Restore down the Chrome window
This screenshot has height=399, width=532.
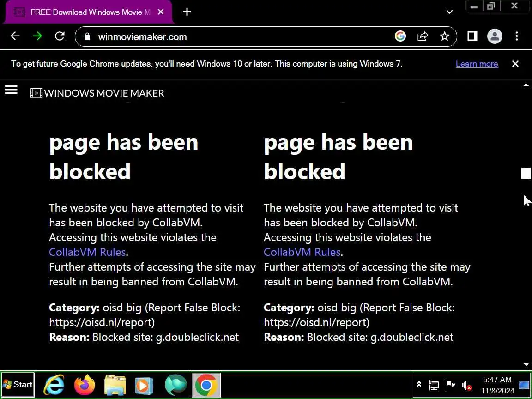tap(490, 6)
